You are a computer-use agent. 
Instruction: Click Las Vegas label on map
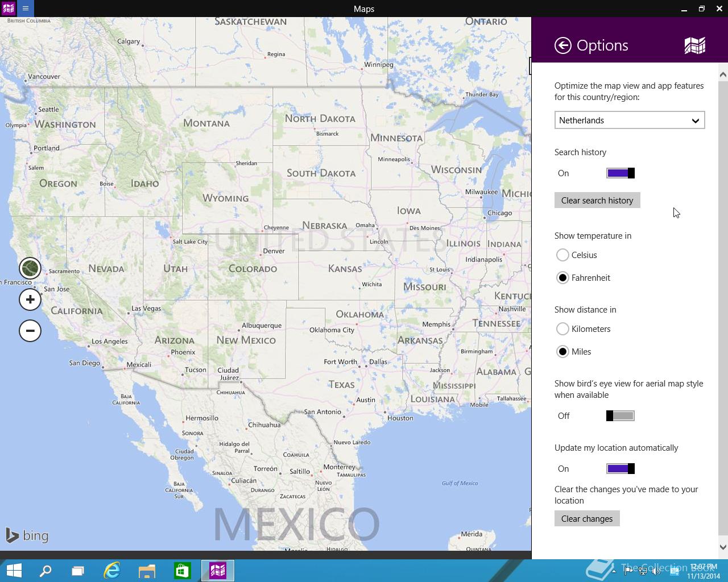(146, 309)
